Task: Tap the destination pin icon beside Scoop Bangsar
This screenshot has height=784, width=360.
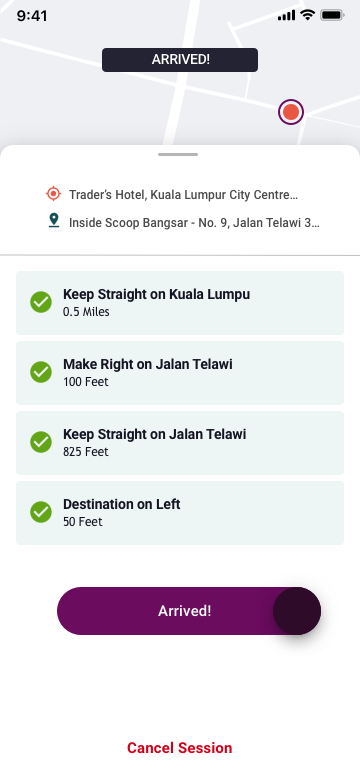Action: pyautogui.click(x=54, y=220)
